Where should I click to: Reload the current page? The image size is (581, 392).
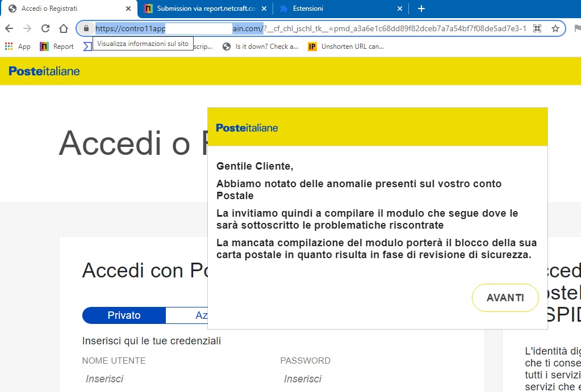45,28
